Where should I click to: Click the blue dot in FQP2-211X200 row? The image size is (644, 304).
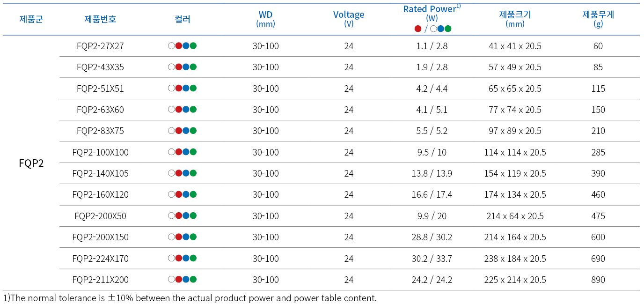(186, 279)
